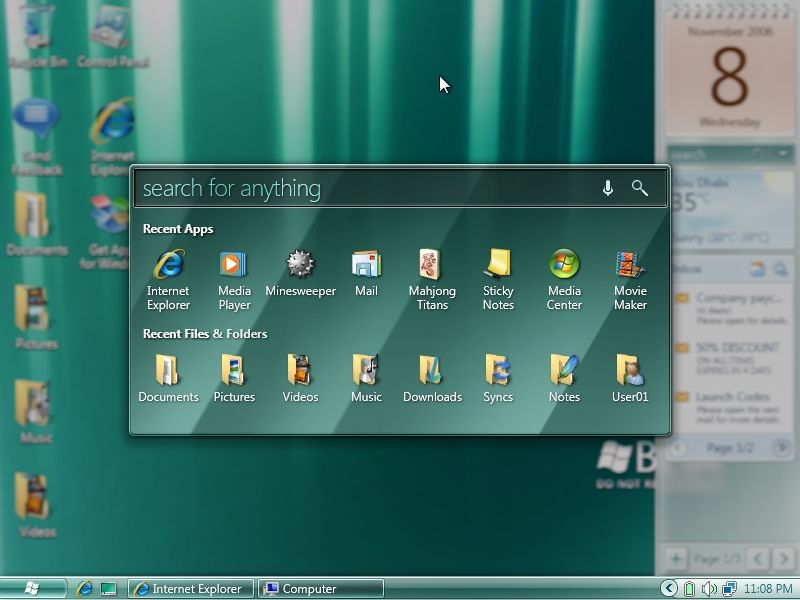Switch to Internet Explorer taskbar button

tap(191, 589)
